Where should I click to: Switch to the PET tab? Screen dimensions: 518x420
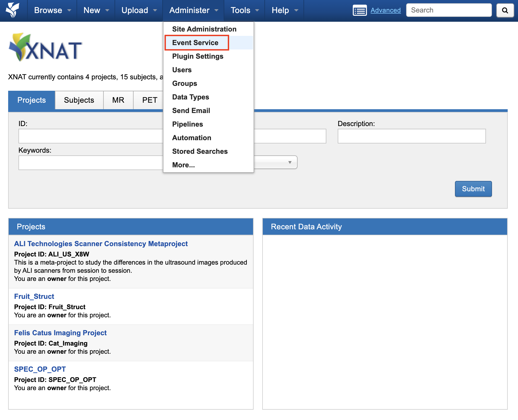150,100
